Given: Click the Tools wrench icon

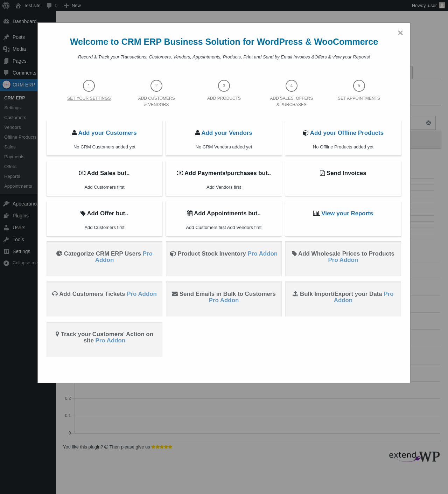Looking at the screenshot, I should point(6,239).
